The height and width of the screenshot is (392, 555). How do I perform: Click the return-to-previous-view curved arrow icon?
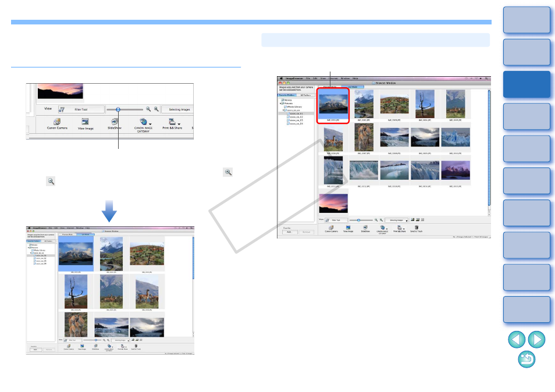click(526, 359)
